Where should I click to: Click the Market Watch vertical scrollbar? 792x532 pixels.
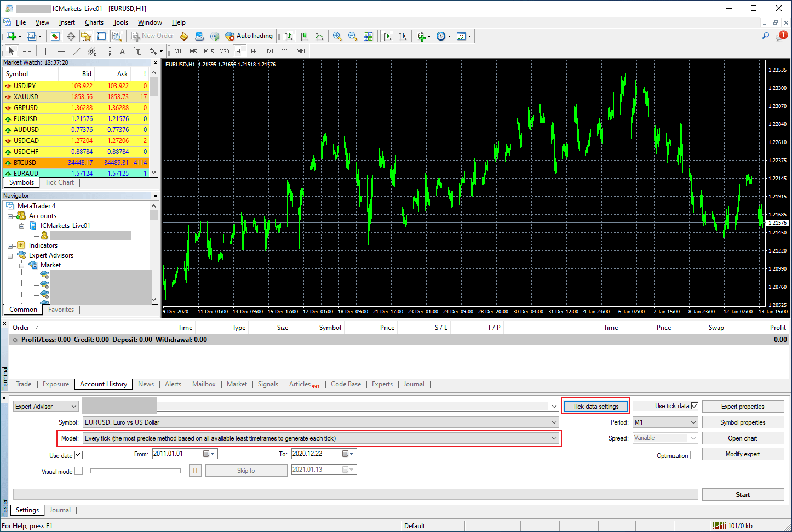coord(154,122)
